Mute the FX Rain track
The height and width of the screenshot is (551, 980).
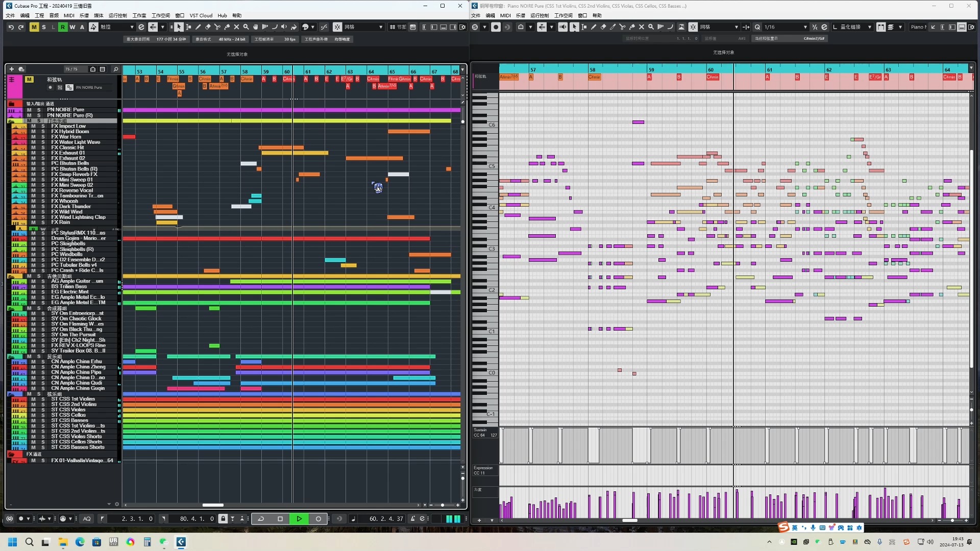click(33, 222)
